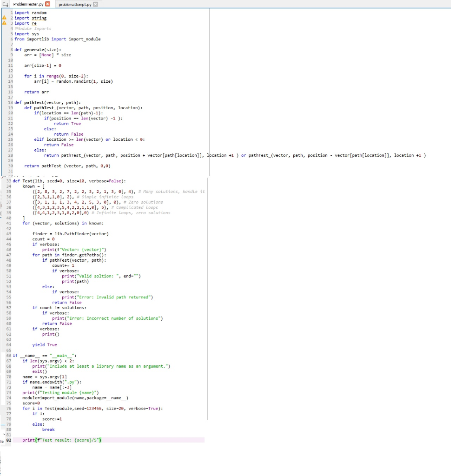Click 'Include at least a library name' string
The width and height of the screenshot is (455, 476).
coord(107,366)
